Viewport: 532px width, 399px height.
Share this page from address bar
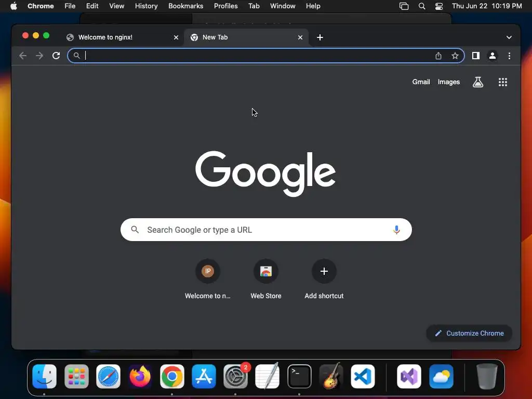pos(438,56)
